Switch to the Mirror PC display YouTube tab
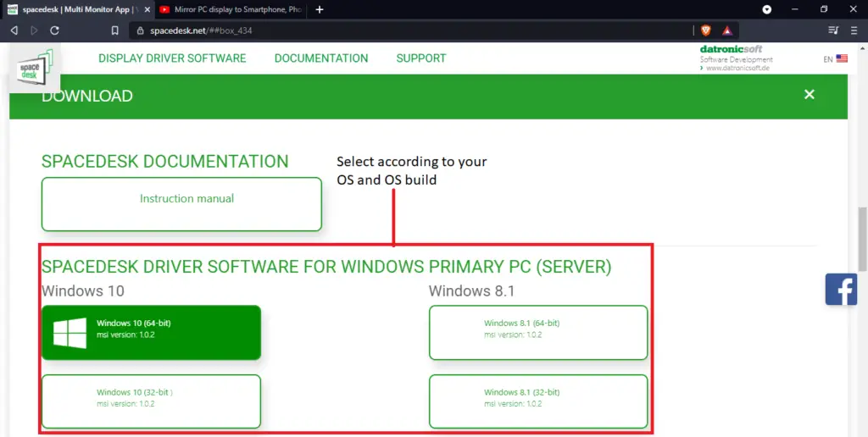 click(231, 9)
